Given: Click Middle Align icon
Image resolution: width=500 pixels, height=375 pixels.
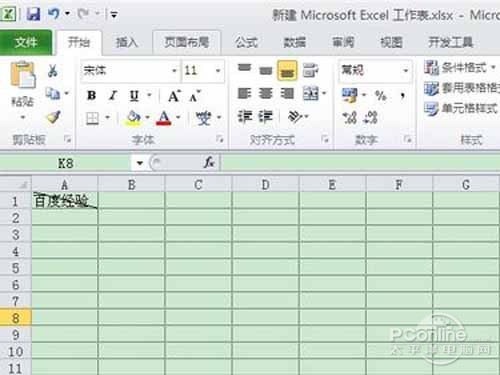Looking at the screenshot, I should 266,70.
